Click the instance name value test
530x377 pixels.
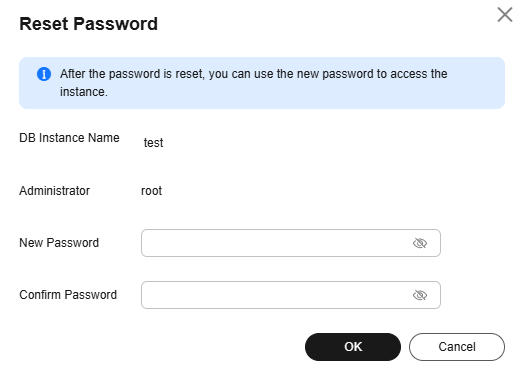click(x=153, y=143)
